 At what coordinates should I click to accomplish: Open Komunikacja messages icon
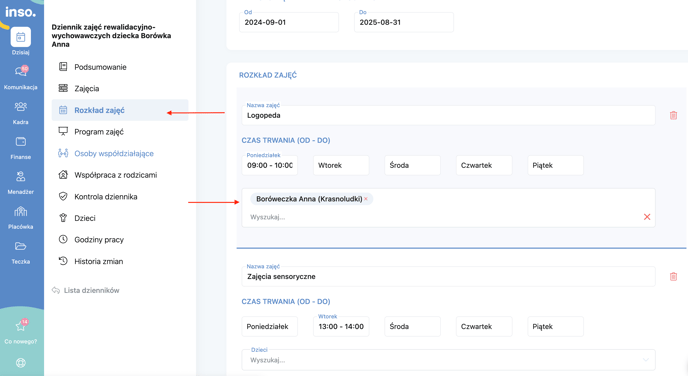[21, 72]
